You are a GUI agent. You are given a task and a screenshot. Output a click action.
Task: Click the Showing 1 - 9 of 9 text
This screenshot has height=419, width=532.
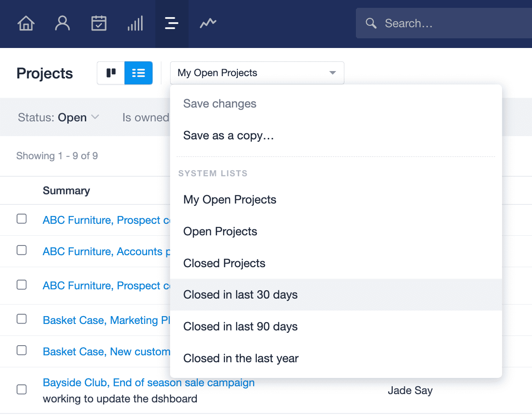click(57, 156)
